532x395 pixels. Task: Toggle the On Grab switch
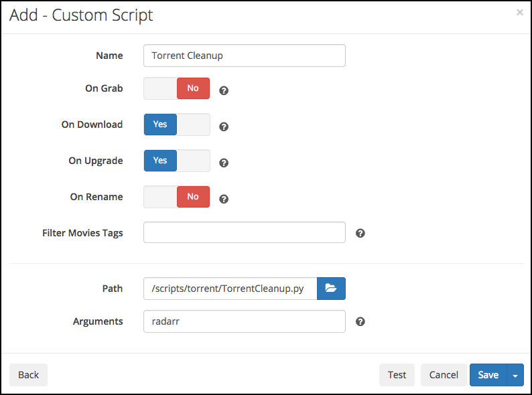click(177, 88)
